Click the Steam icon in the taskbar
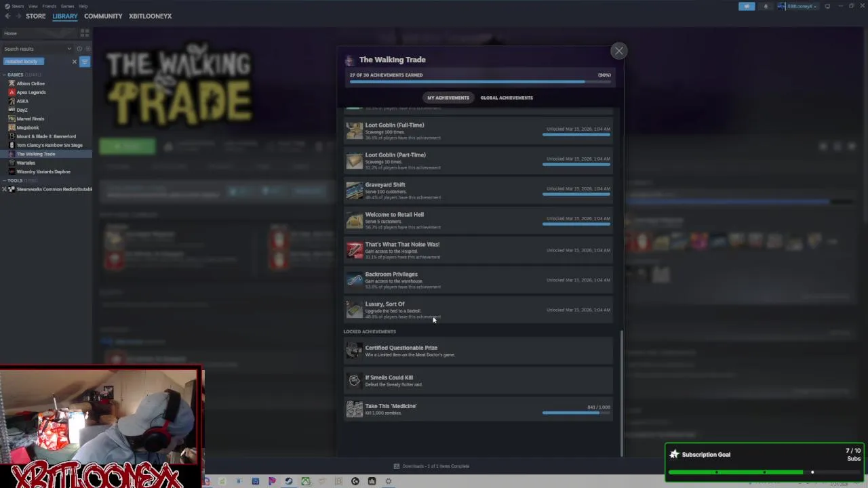The height and width of the screenshot is (488, 868). [289, 481]
